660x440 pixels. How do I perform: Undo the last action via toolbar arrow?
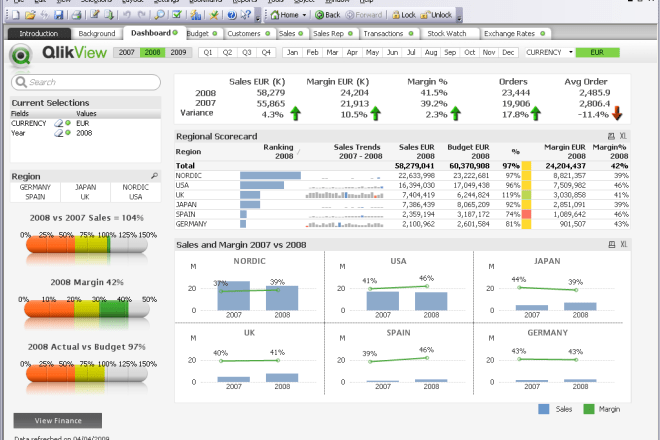coord(127,15)
